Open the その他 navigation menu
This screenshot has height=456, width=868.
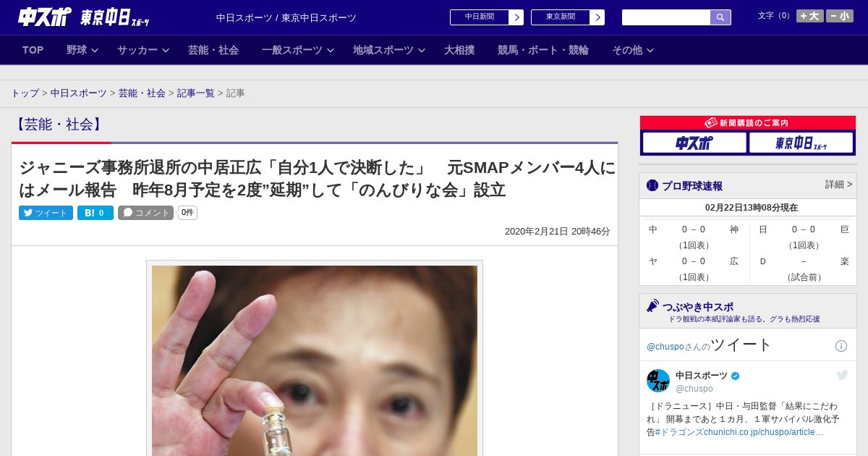627,50
